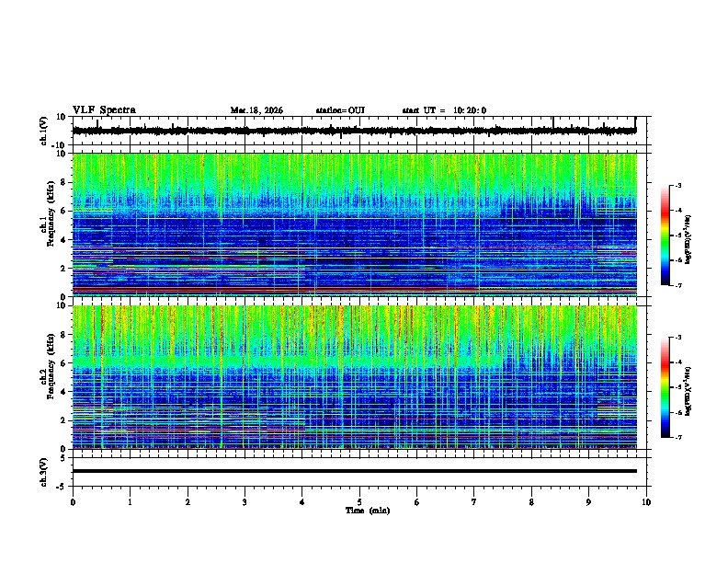Click time axis tick label "8"

click(x=531, y=502)
